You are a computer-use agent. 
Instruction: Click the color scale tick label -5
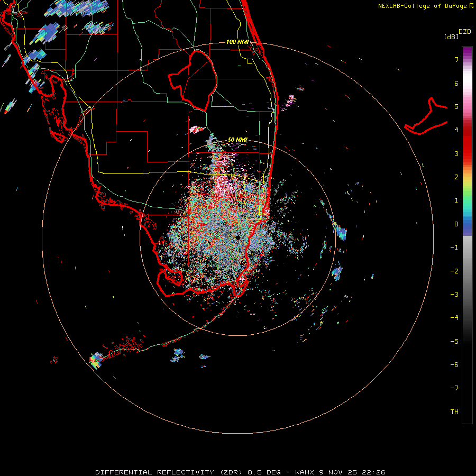[454, 341]
